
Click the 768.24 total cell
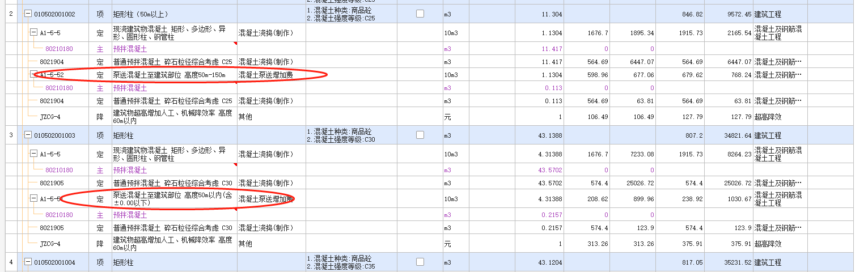pos(728,75)
